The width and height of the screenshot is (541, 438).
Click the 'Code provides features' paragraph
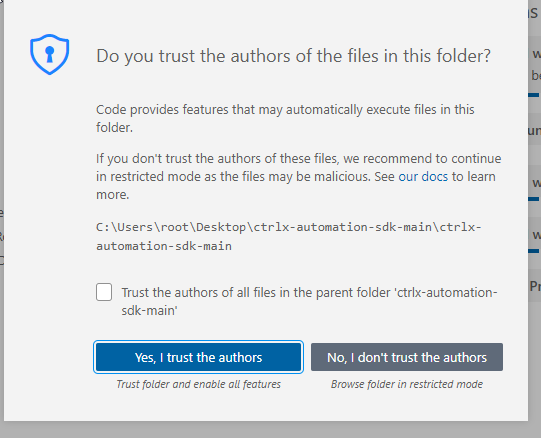click(285, 118)
